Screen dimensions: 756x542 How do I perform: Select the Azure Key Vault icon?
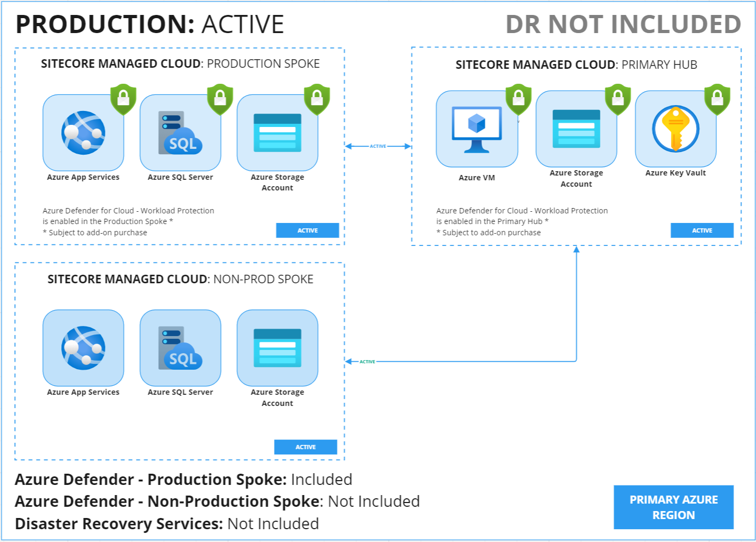[x=675, y=129]
